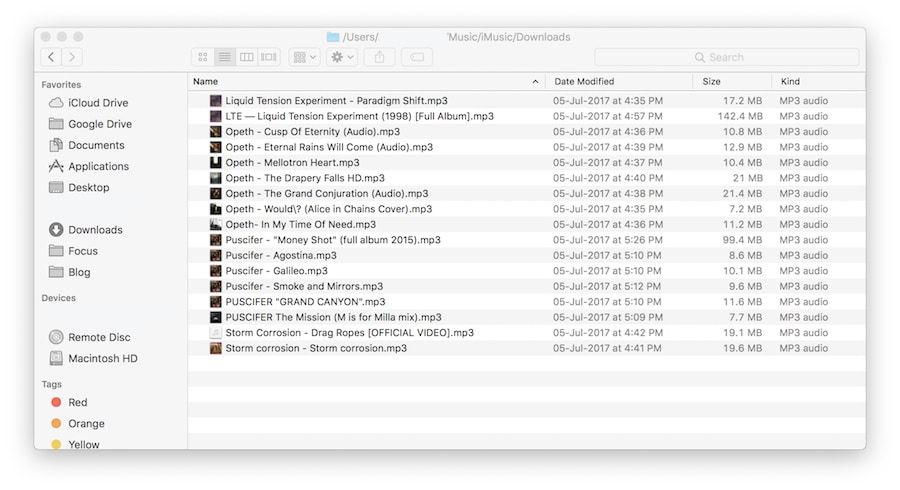
Task: Click the Downloads arrow icon
Action: pyautogui.click(x=56, y=230)
